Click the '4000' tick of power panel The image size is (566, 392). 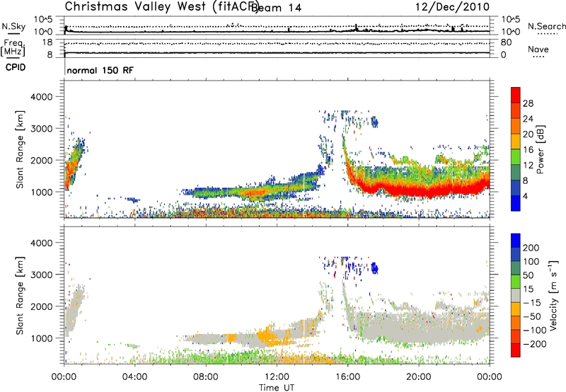[41, 97]
